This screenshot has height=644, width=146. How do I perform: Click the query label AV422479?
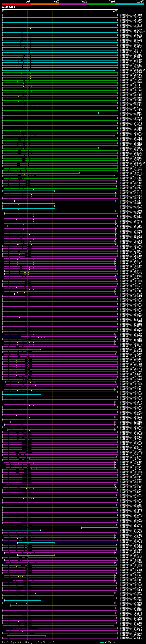pos(8,8)
